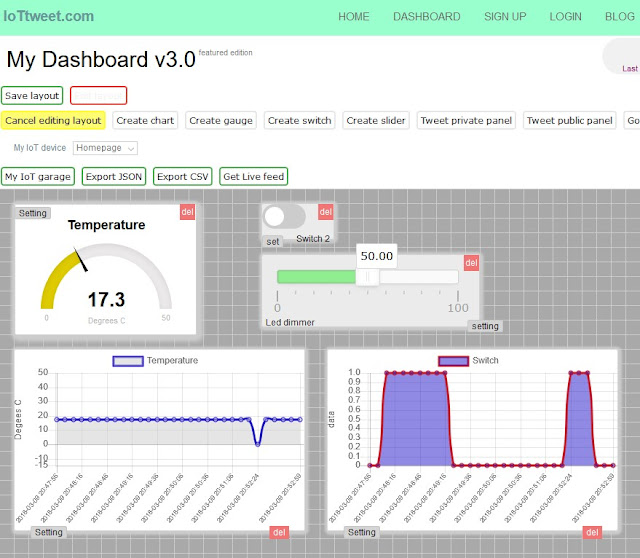Click set on Switch 2 widget
640x558 pixels.
[273, 242]
